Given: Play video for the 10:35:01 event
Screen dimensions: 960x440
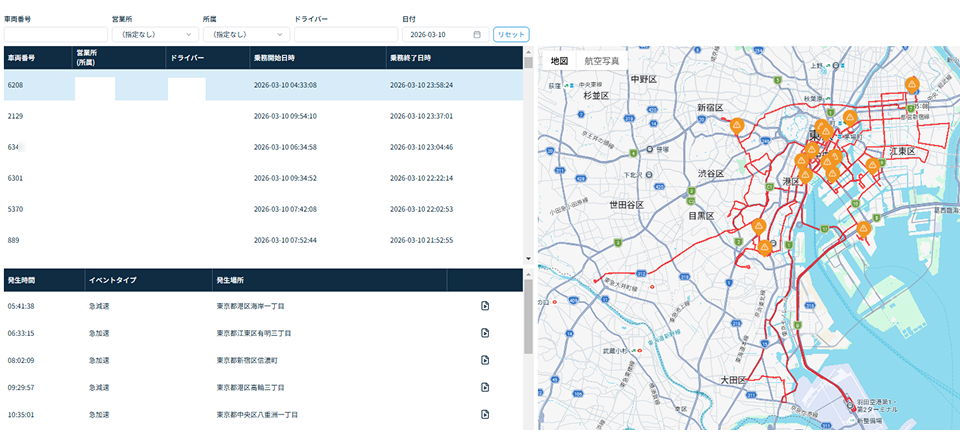Looking at the screenshot, I should [x=485, y=414].
